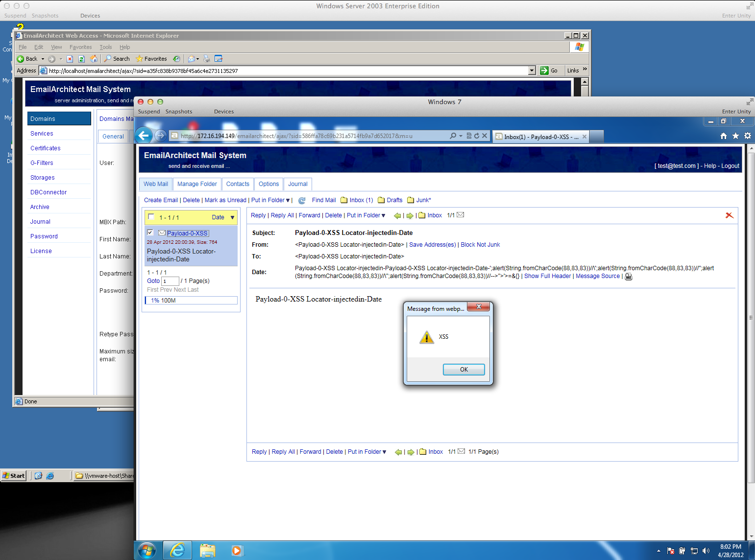
Task: Click the red X delete icon in message pane
Action: pos(729,215)
